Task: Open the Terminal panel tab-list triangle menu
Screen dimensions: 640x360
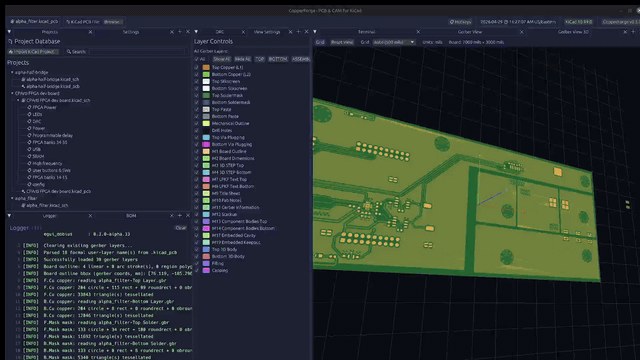Action: 315,32
